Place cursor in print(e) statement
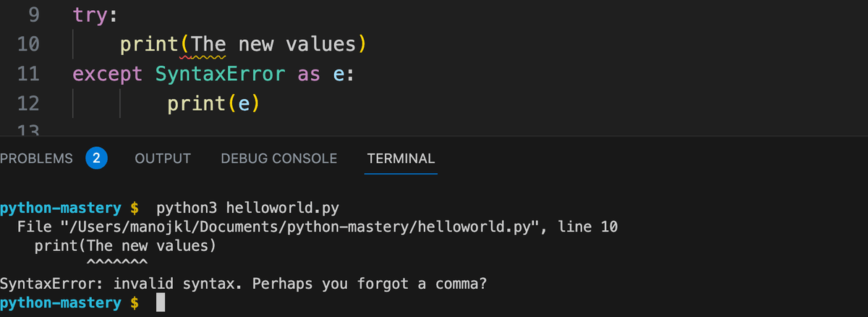The width and height of the screenshot is (868, 317). 213,104
